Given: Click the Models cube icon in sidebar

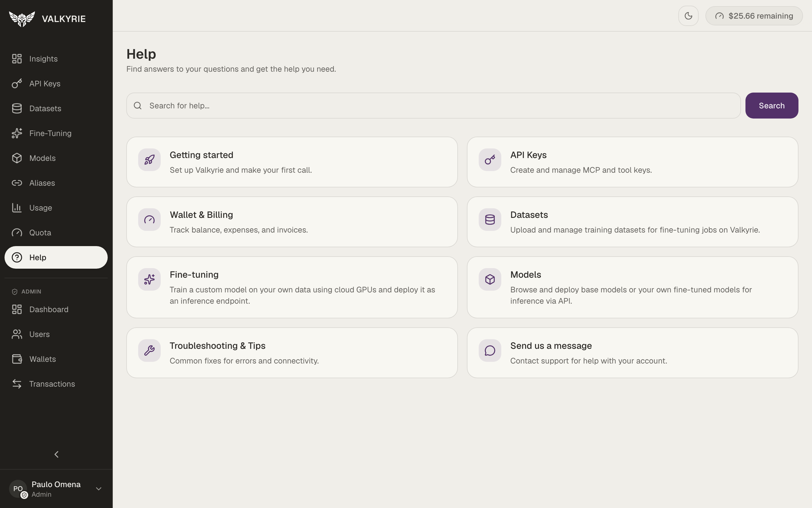Looking at the screenshot, I should [17, 158].
